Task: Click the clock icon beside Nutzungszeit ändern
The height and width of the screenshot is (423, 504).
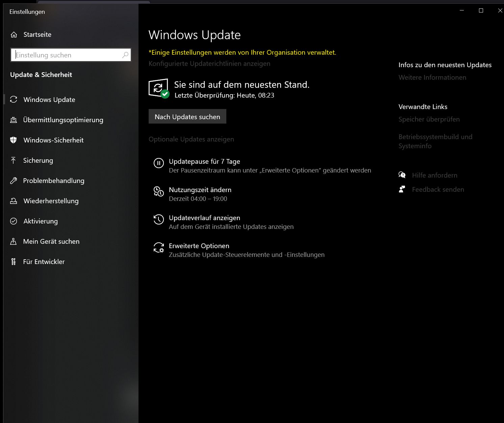Action: click(159, 191)
